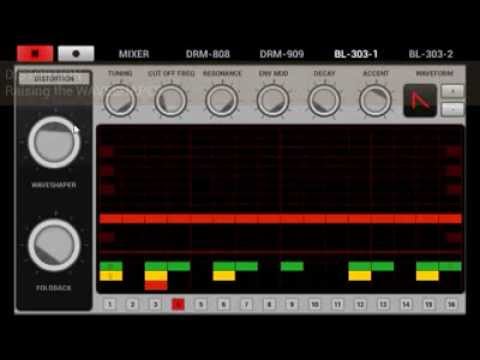
Task: Toggle the green cell above step 7
Action: (247, 266)
